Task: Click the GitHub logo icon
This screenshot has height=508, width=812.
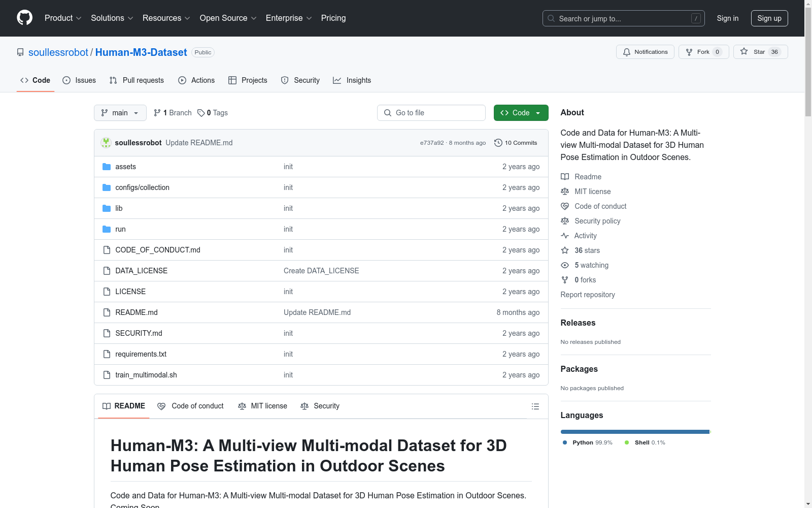Action: (24, 18)
